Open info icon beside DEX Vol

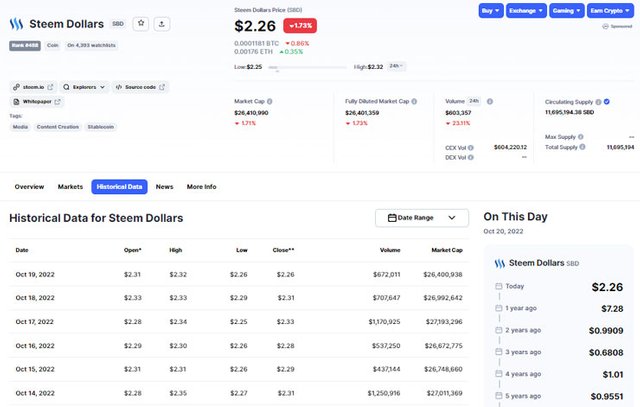click(x=471, y=158)
